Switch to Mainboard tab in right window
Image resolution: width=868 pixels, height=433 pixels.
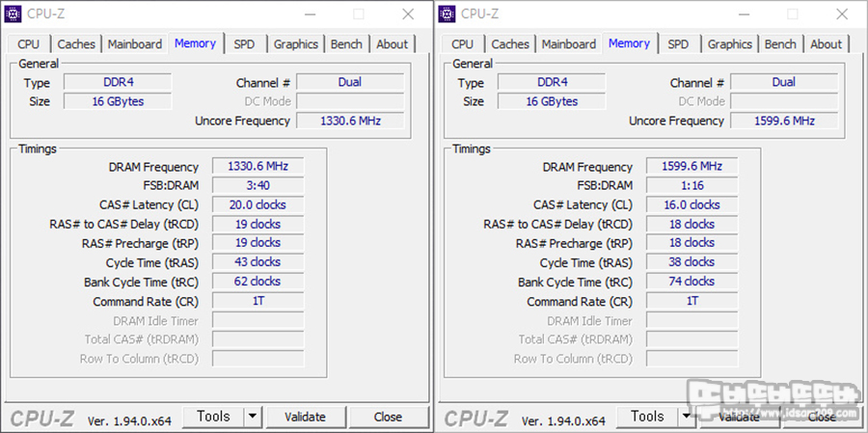point(569,44)
